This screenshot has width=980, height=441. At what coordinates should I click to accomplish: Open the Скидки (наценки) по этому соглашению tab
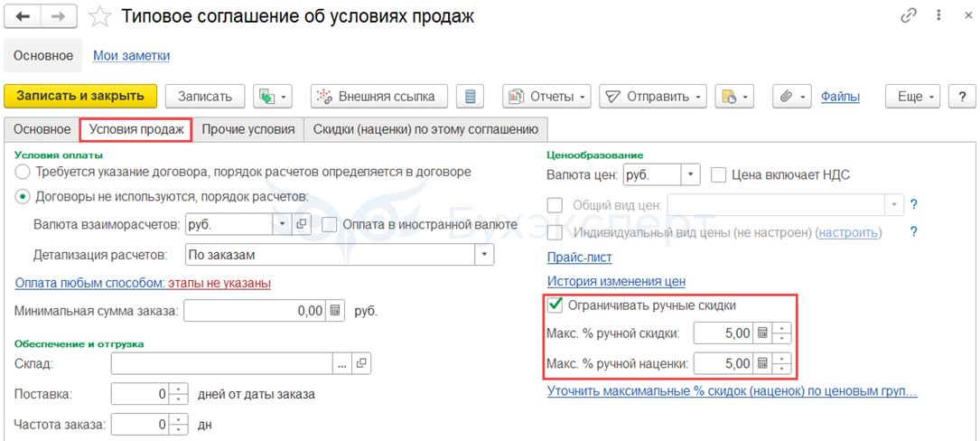pyautogui.click(x=425, y=129)
